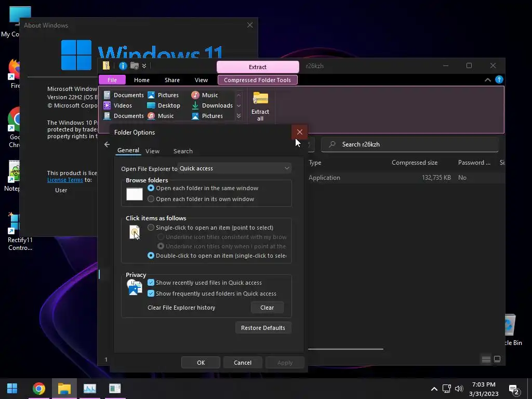
Task: Switch to the ribbon View tab
Action: coord(201,80)
